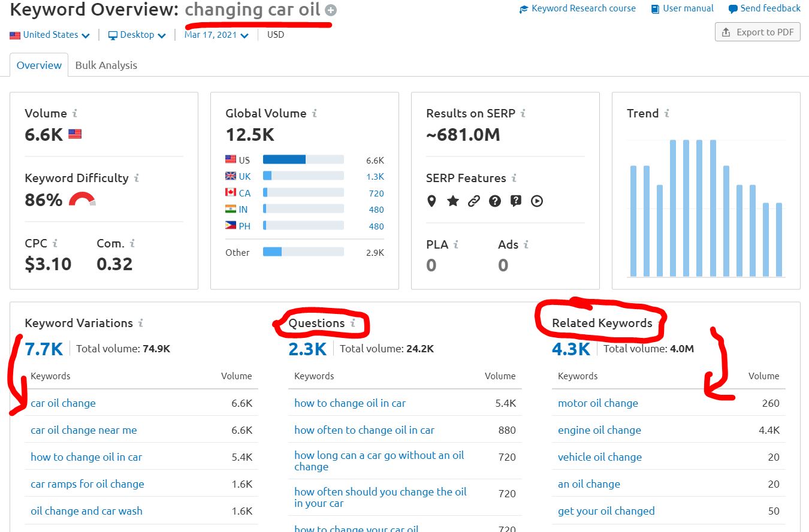Click the chat bubble Send feedback icon

[733, 9]
